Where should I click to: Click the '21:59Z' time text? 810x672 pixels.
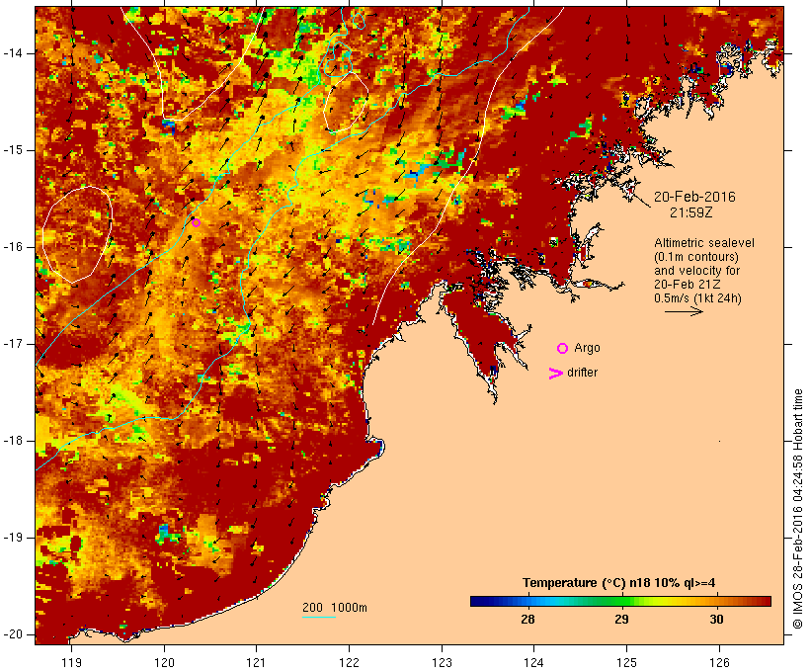691,212
